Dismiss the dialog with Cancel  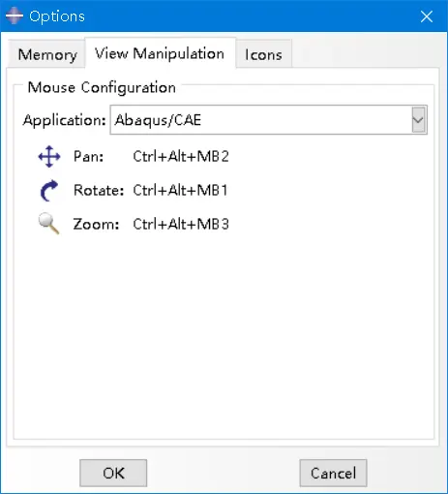333,473
